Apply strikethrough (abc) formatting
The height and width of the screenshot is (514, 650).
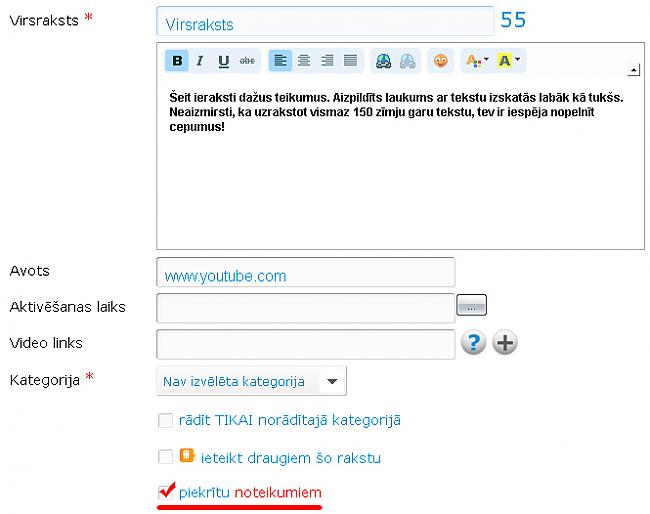pyautogui.click(x=247, y=61)
